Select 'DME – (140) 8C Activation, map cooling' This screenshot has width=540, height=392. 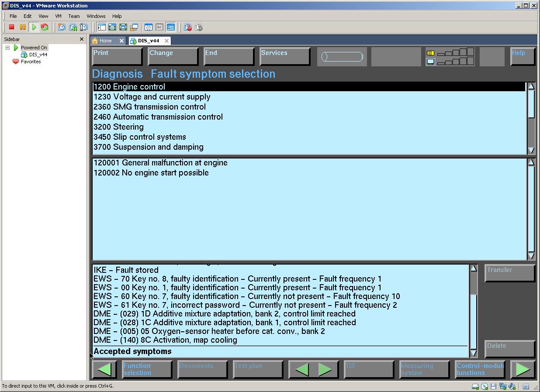(280, 340)
